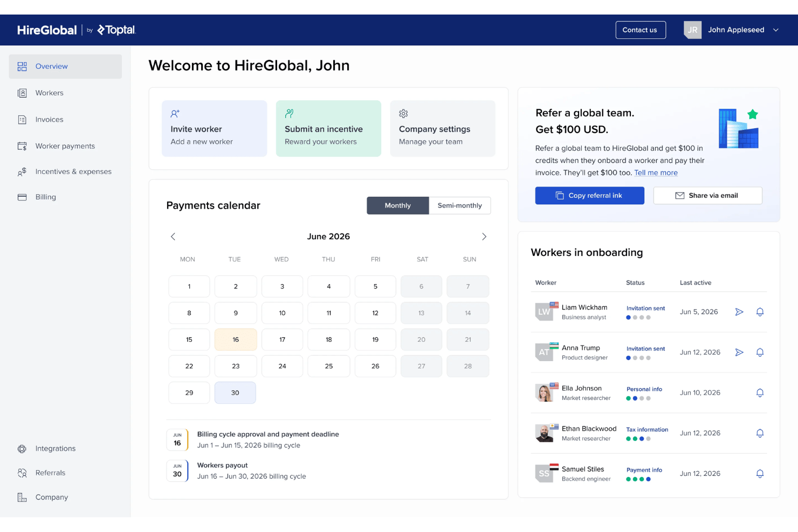Open Incentives & expenses section

[x=65, y=172]
